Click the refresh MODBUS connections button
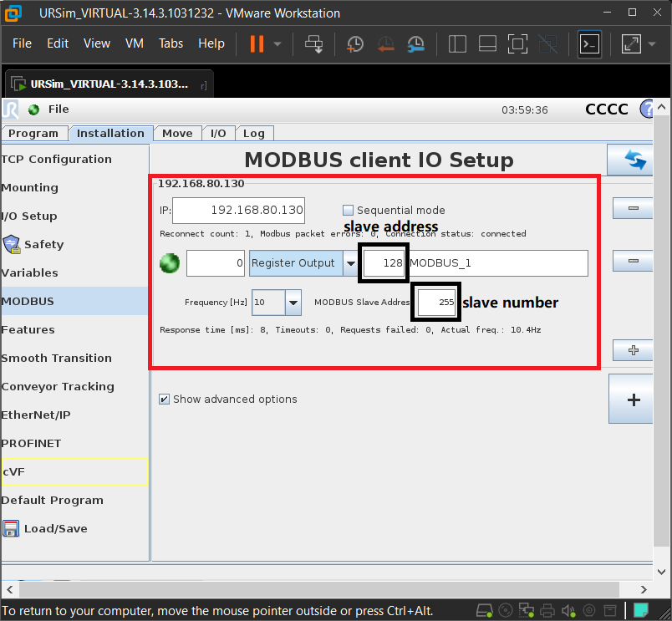 click(x=630, y=160)
